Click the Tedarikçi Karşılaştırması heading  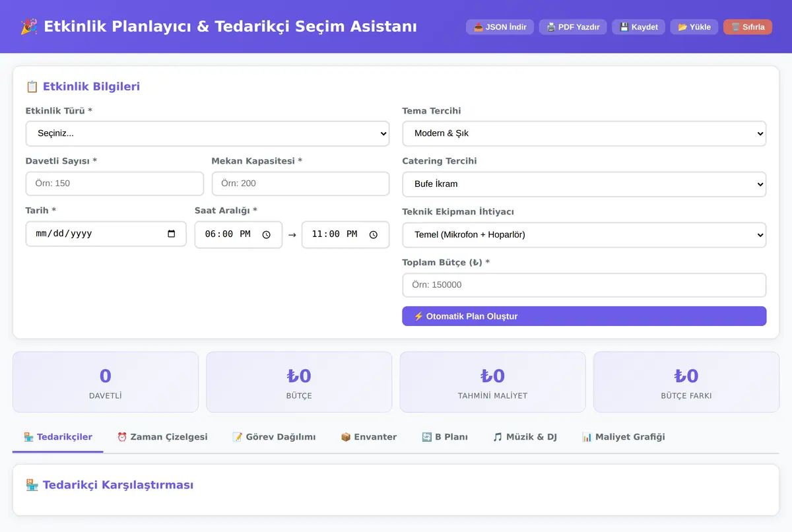110,485
